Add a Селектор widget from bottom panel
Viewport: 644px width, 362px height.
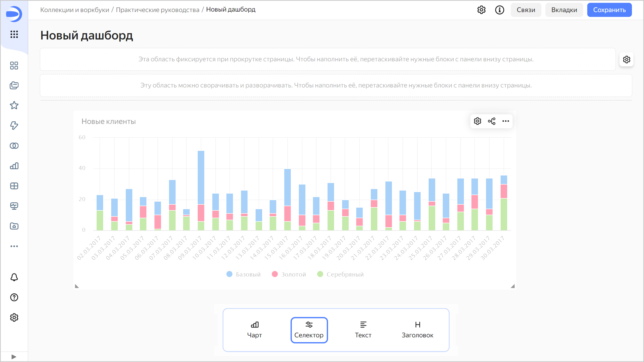[309, 330]
